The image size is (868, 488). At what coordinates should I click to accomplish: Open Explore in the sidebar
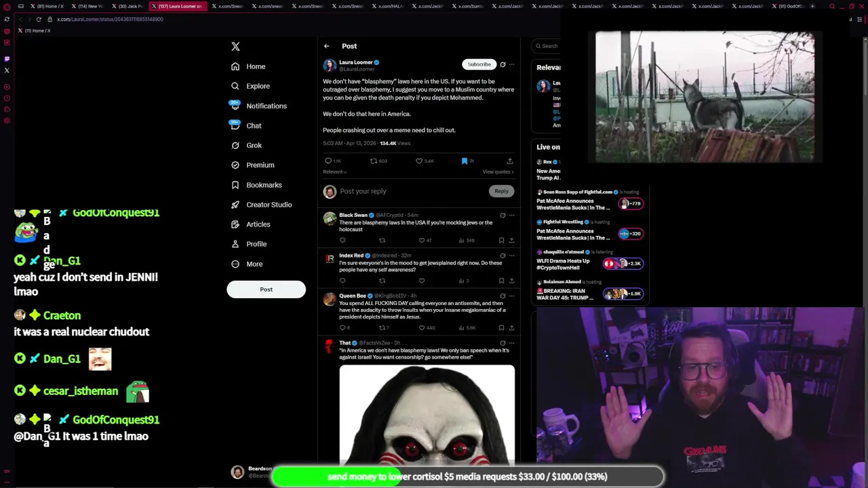pyautogui.click(x=250, y=86)
